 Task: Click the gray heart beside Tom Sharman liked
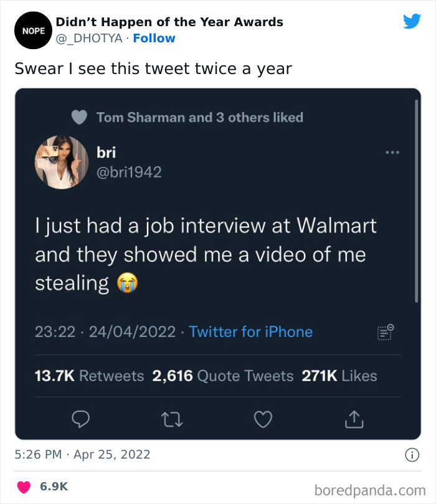tap(78, 118)
